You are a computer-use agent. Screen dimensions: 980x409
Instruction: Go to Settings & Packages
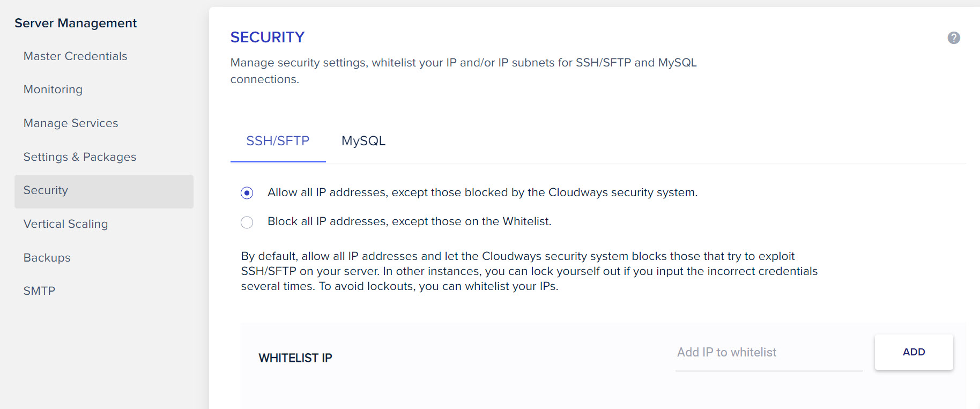[x=79, y=157]
